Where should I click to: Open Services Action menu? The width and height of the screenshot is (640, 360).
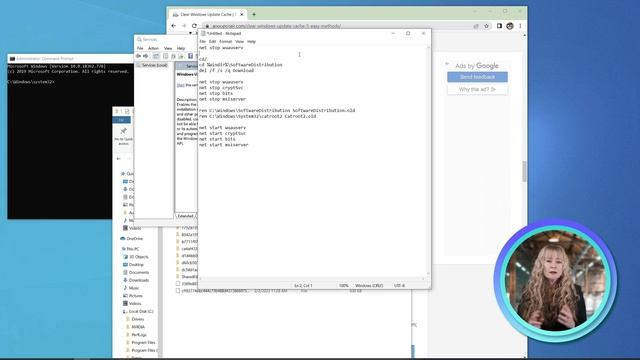[153, 48]
